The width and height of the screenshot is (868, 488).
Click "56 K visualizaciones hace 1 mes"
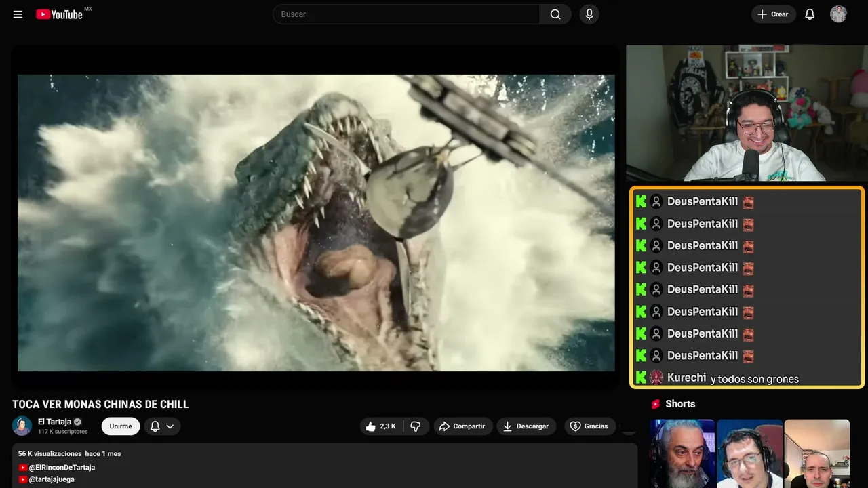coord(70,453)
